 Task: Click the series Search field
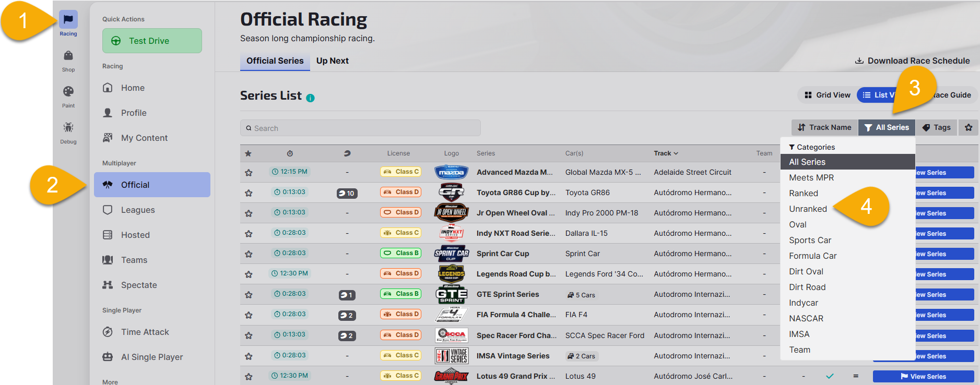pos(360,128)
